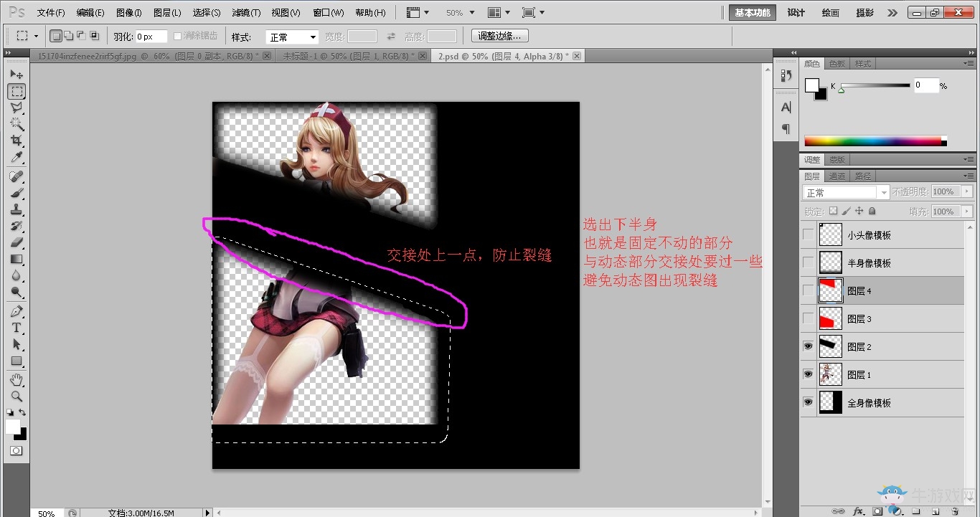Select the Pen tool

[17, 311]
